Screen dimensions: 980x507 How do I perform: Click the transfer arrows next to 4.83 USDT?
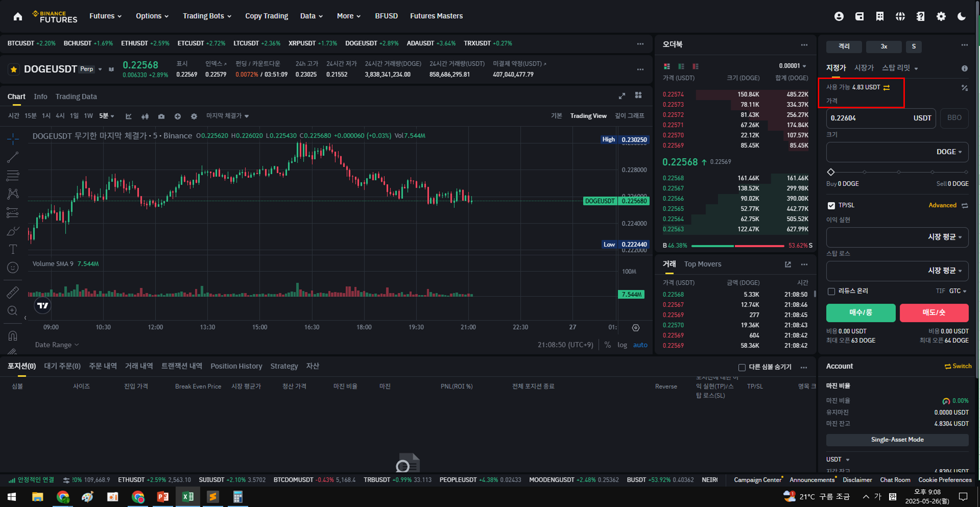[x=887, y=87]
